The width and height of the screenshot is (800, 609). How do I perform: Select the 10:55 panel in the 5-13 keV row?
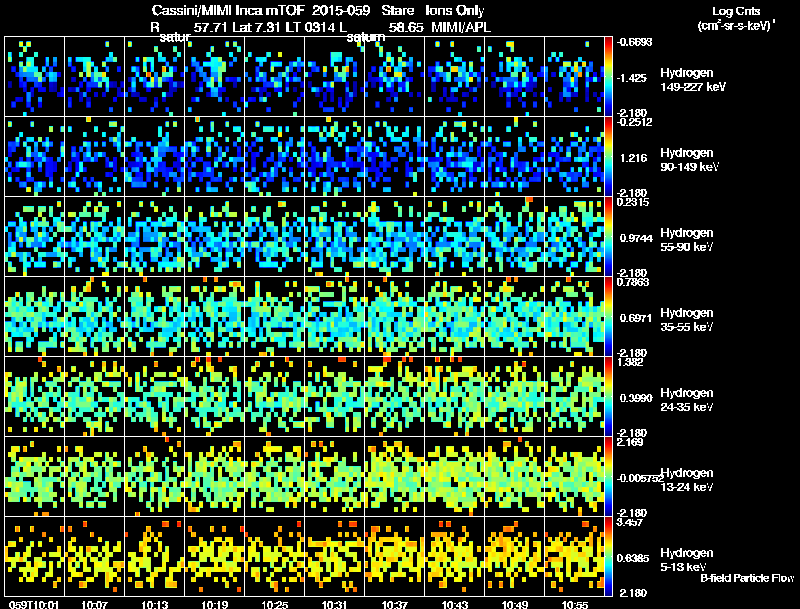coord(574,556)
